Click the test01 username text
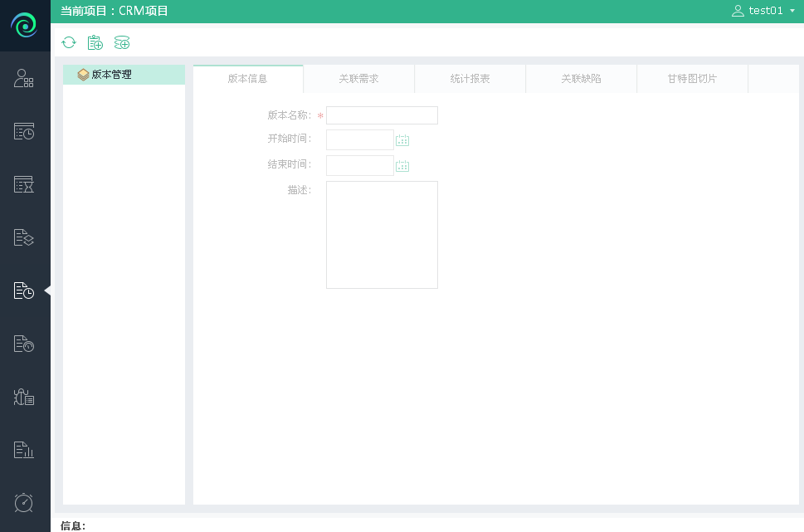The image size is (804, 532). tap(766, 11)
